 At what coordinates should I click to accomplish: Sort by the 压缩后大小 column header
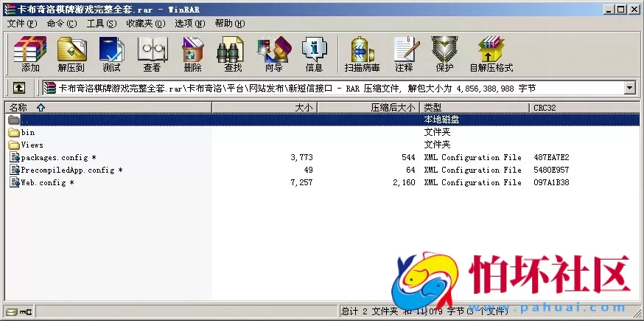point(368,108)
